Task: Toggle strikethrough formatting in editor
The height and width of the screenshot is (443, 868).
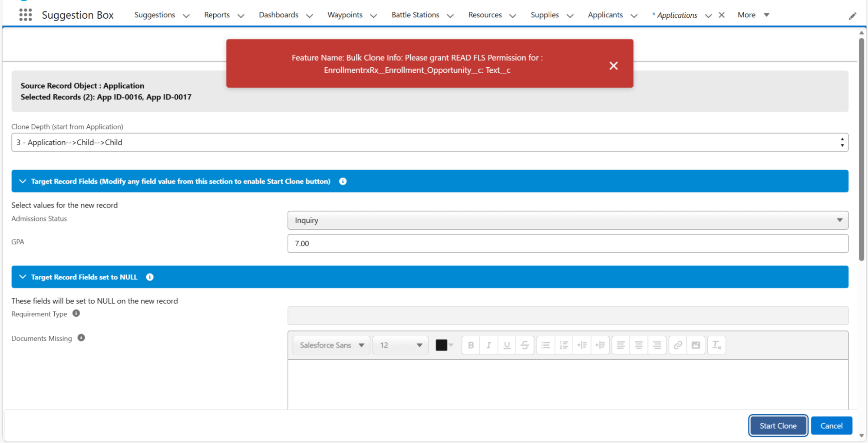Action: [525, 345]
